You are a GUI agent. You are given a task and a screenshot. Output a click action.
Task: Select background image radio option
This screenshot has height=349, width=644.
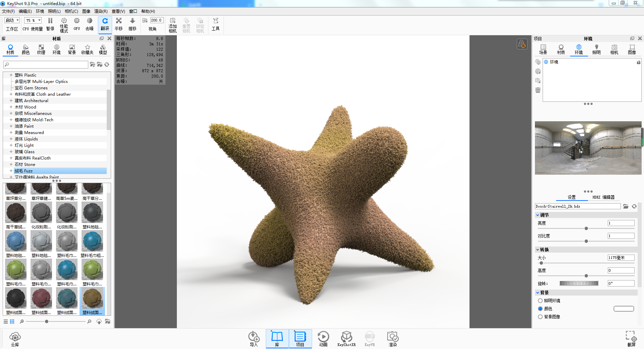click(540, 317)
